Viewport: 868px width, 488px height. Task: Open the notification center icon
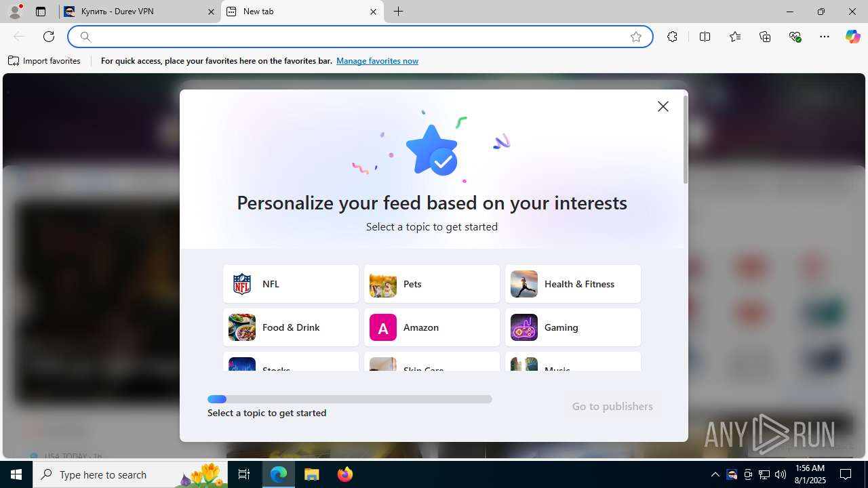tap(846, 474)
